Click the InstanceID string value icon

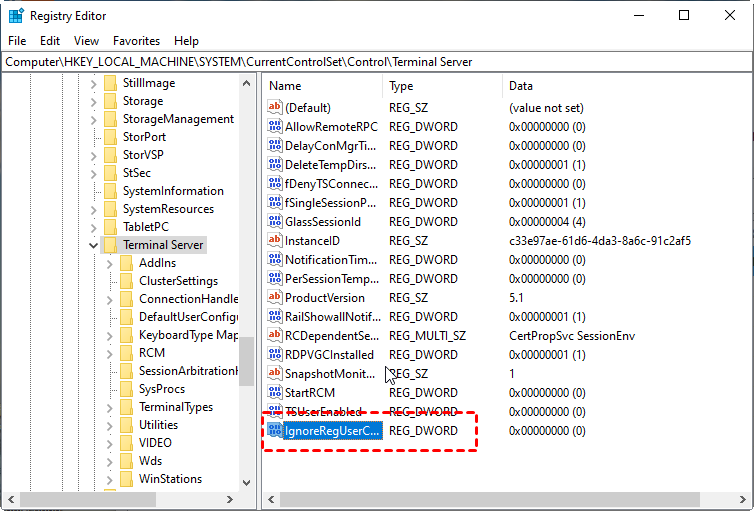[x=275, y=241]
